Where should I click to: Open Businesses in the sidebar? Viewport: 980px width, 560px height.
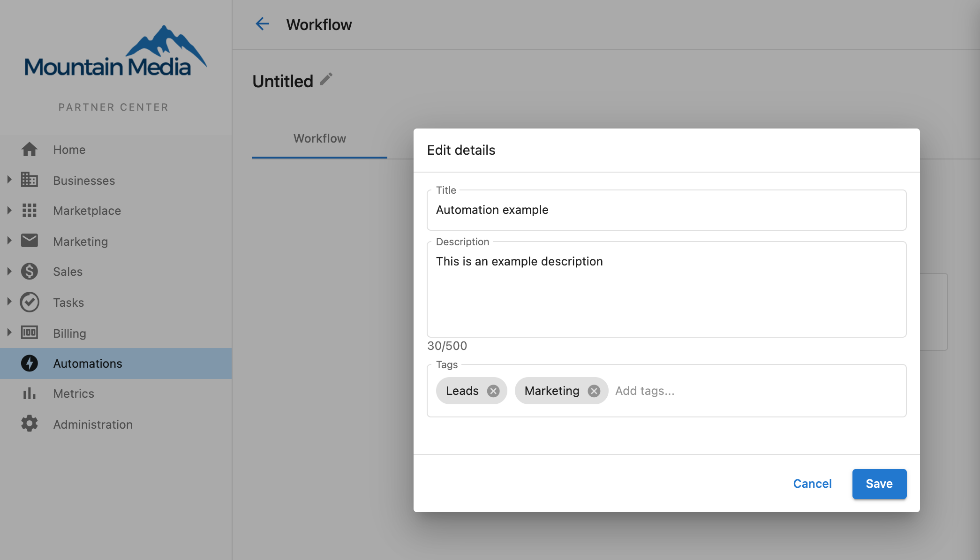pyautogui.click(x=116, y=180)
